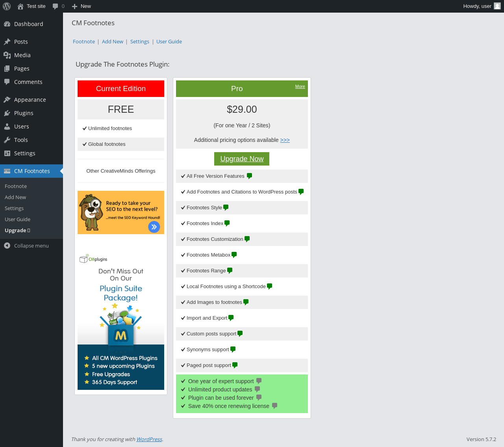This screenshot has width=504, height=447.
Task: Open the Plugins menu label
Action: point(24,113)
